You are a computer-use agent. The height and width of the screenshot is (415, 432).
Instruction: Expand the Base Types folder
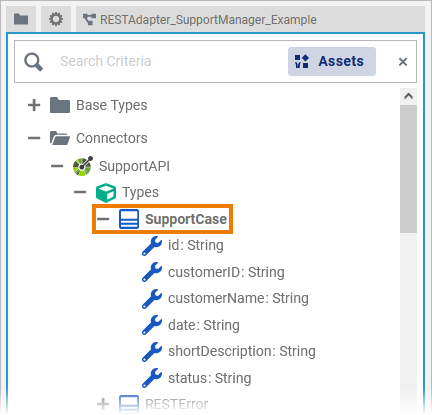pyautogui.click(x=34, y=105)
